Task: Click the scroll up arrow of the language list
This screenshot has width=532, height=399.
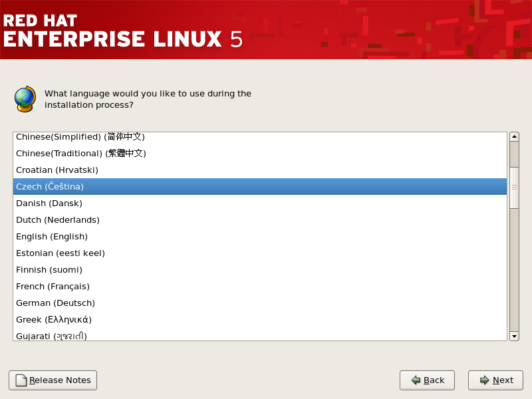Action: [x=514, y=137]
